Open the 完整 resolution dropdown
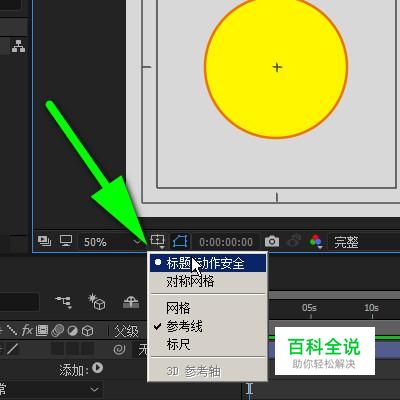Screen dimensions: 400x400 (364, 242)
